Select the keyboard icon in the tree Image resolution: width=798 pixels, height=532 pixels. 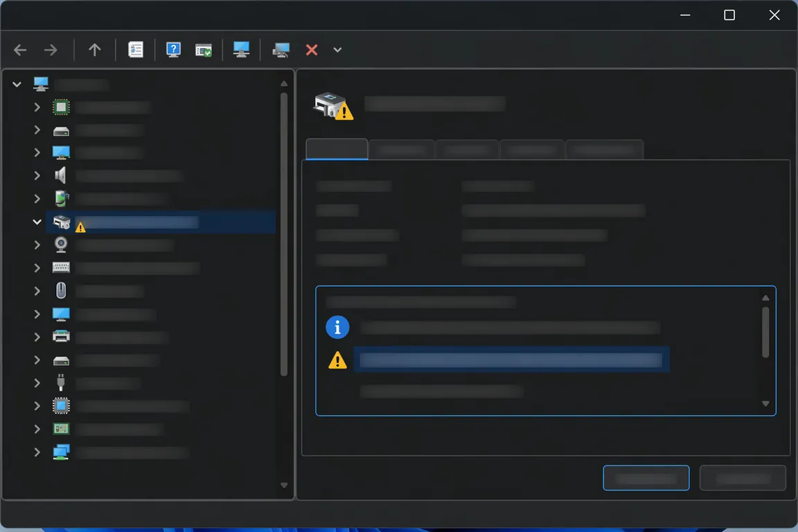[61, 267]
